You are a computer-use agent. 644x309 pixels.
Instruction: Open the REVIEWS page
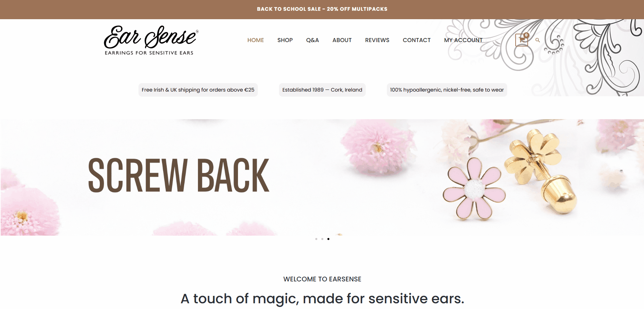[x=377, y=40]
